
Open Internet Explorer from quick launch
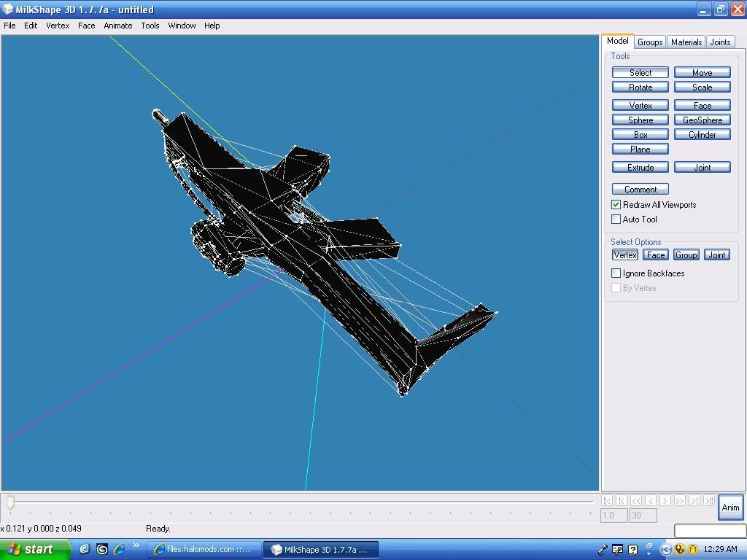click(x=119, y=549)
